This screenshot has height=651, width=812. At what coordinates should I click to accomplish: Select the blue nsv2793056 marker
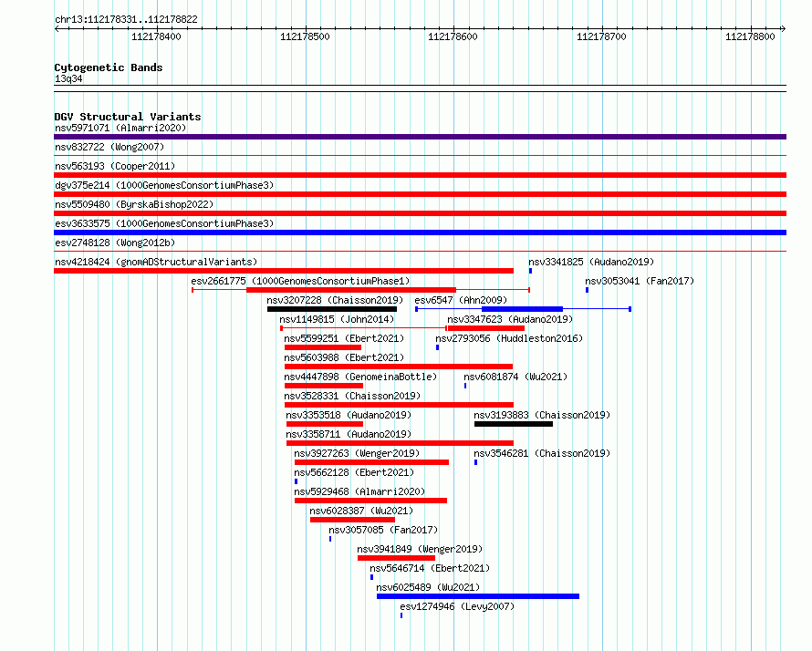[438, 347]
